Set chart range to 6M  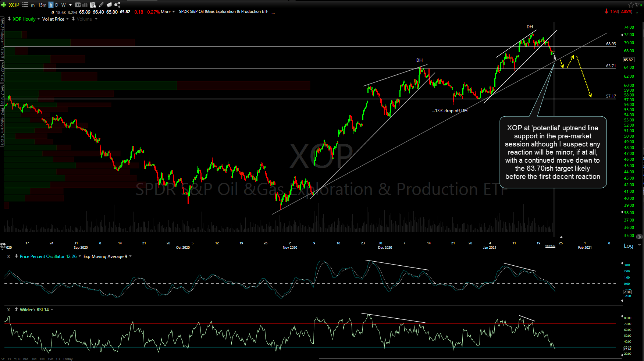tap(26, 359)
